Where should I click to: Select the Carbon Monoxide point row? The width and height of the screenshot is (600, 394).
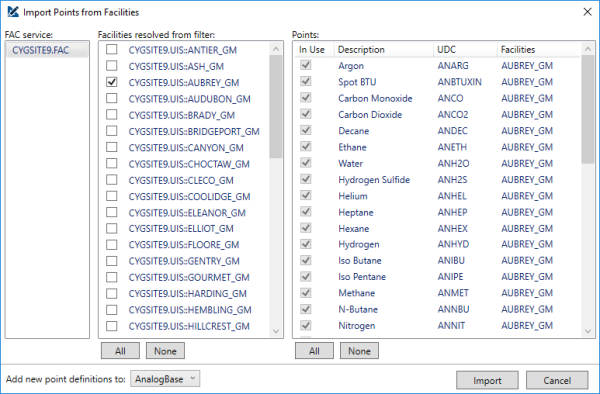(x=437, y=98)
